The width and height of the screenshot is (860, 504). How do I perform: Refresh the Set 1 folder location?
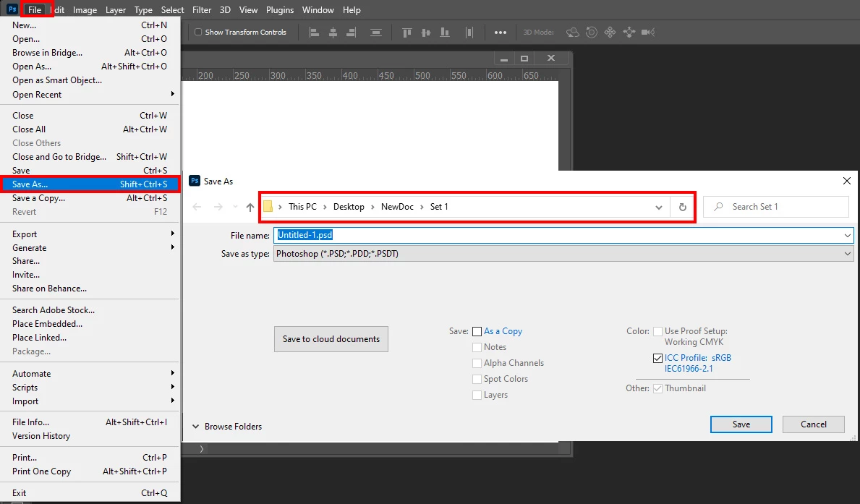682,207
